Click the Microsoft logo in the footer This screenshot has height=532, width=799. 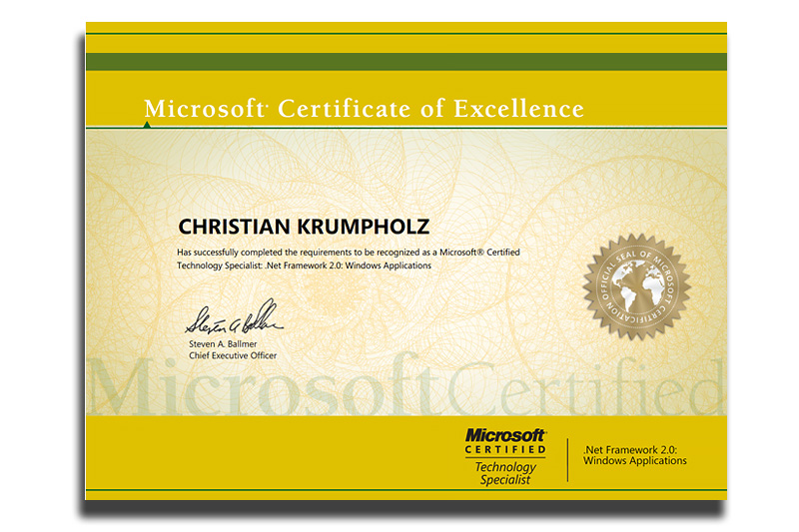[x=504, y=435]
